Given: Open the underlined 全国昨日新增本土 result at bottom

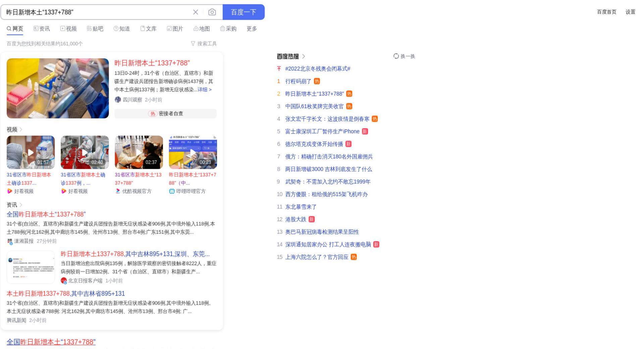Looking at the screenshot, I should point(51,342).
